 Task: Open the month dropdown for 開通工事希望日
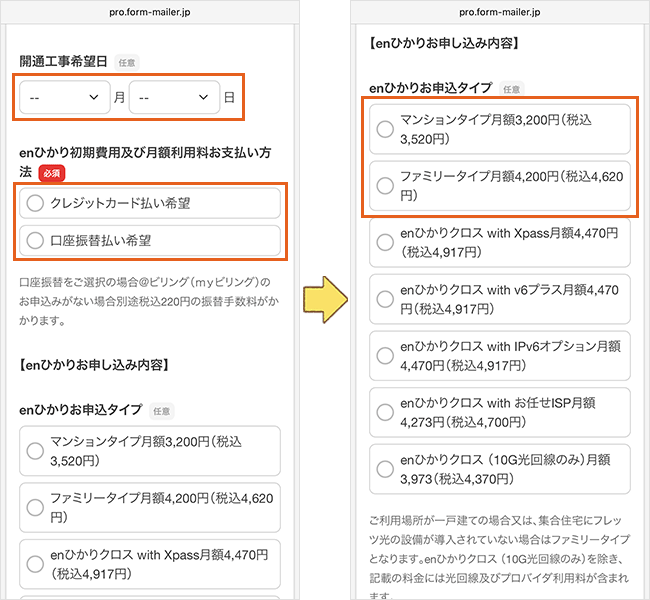point(65,97)
